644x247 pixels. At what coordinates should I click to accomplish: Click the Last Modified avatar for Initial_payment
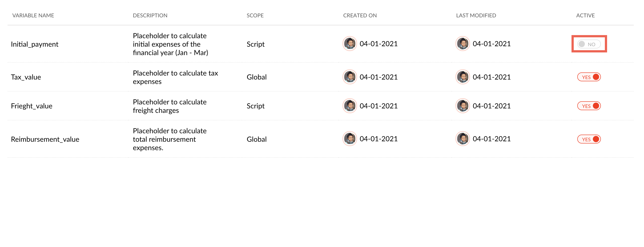click(x=463, y=44)
